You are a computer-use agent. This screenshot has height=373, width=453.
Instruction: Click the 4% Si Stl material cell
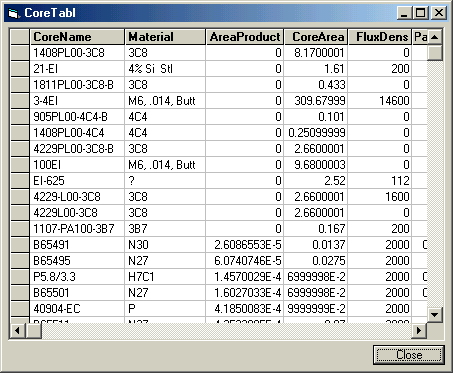[x=165, y=69]
